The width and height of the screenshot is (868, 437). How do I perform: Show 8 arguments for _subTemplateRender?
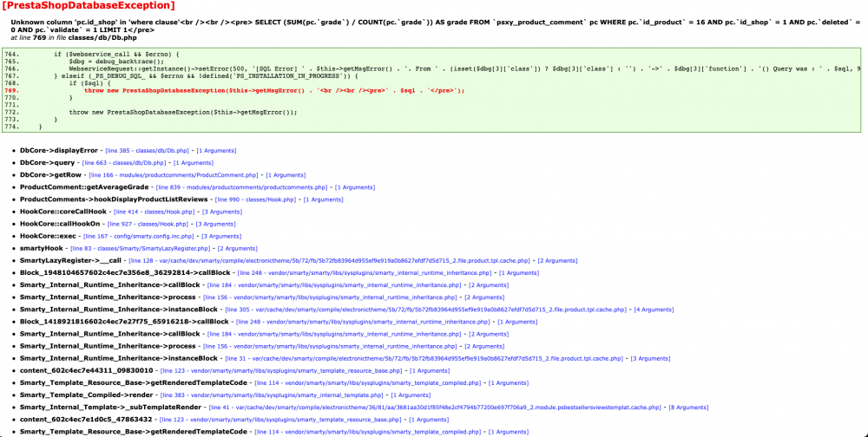click(x=688, y=407)
